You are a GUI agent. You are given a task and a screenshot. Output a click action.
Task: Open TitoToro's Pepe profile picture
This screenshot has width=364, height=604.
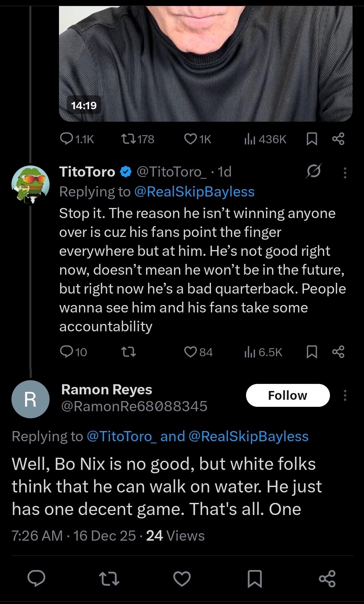click(30, 184)
